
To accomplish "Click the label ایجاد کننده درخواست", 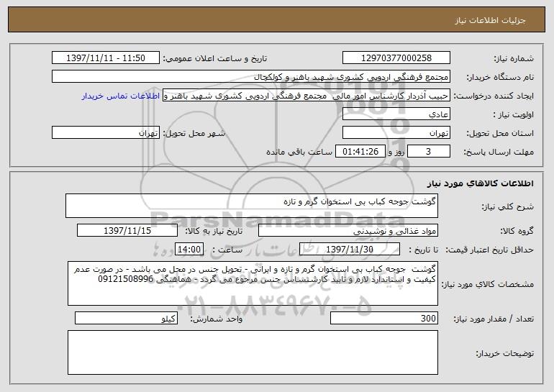I will (x=494, y=96).
